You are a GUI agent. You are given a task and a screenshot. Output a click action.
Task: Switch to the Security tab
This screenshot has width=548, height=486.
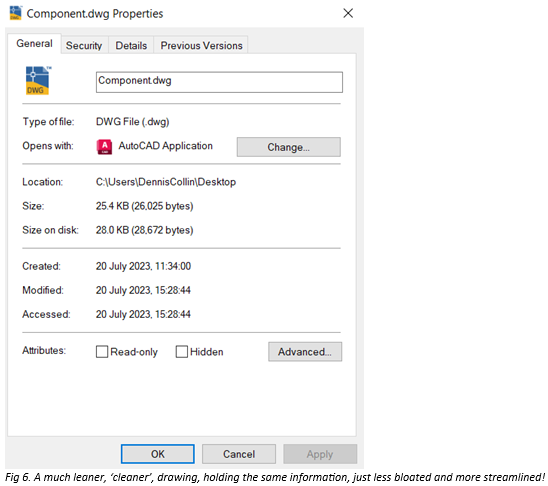84,45
